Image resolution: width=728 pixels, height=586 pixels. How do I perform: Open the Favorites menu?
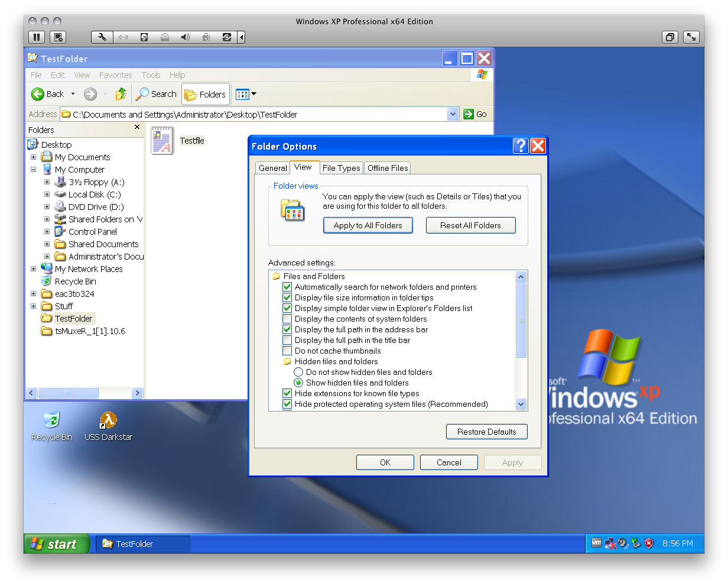coord(116,75)
